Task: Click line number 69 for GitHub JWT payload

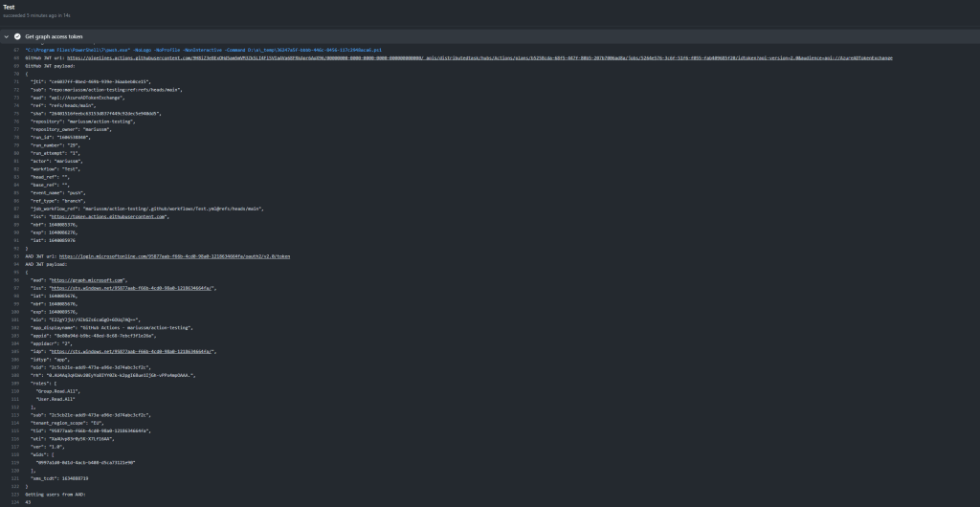Action: [16, 65]
